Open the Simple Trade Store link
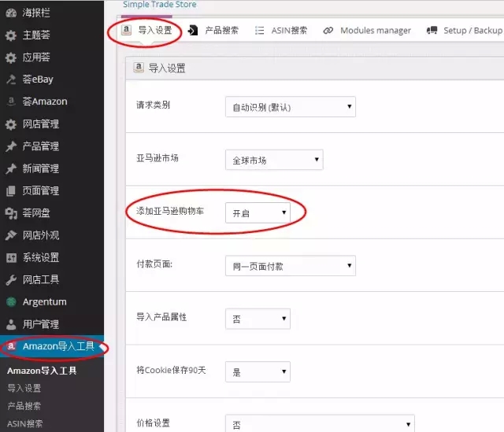 [x=159, y=5]
